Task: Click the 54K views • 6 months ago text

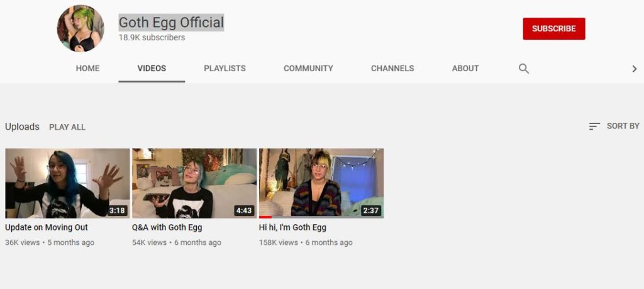Action: click(177, 242)
